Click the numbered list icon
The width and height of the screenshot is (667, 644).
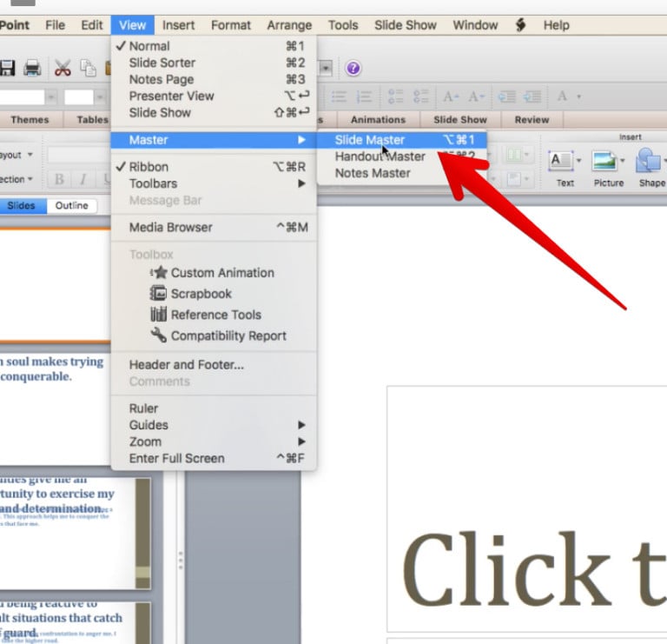[x=364, y=96]
